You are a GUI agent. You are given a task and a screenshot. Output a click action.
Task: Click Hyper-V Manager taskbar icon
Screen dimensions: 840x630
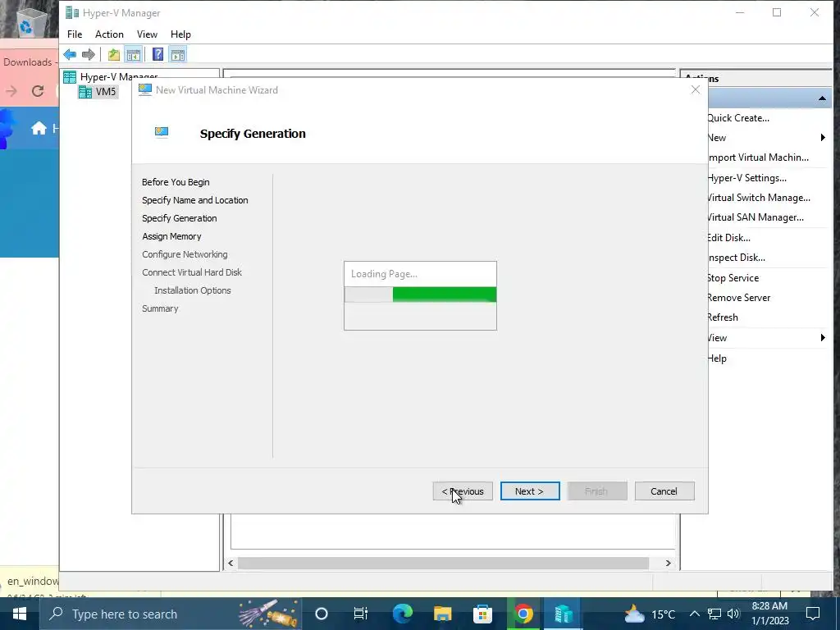[563, 614]
